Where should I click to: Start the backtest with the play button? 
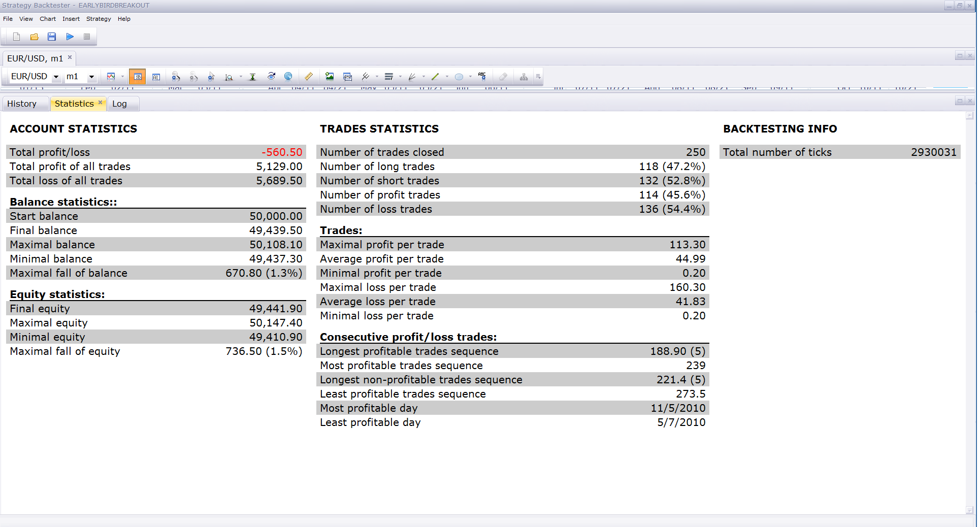point(70,37)
